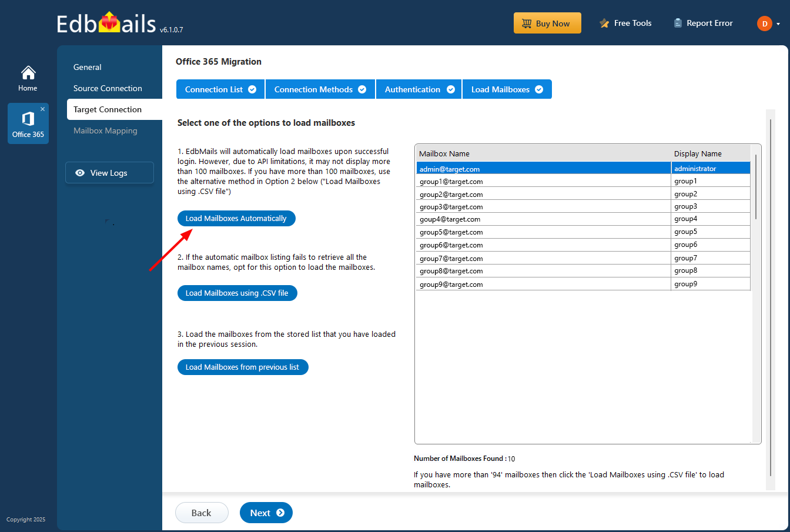Viewport: 790px width, 532px height.
Task: Click the Next button
Action: point(266,513)
